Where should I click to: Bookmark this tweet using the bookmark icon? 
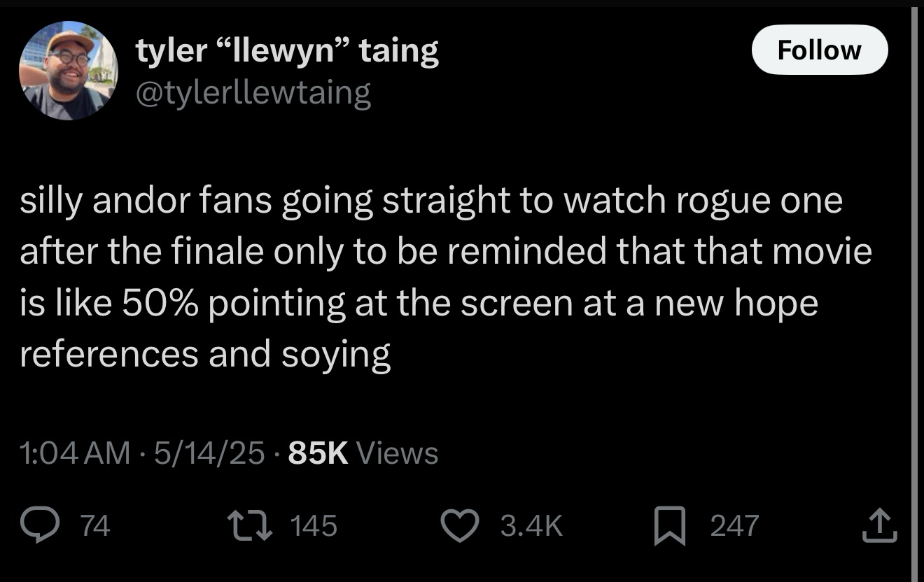coord(670,527)
